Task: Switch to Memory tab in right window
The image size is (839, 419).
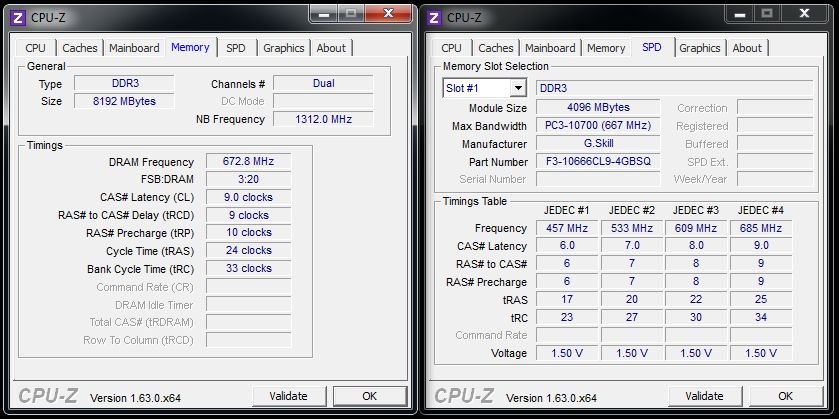Action: coord(606,48)
